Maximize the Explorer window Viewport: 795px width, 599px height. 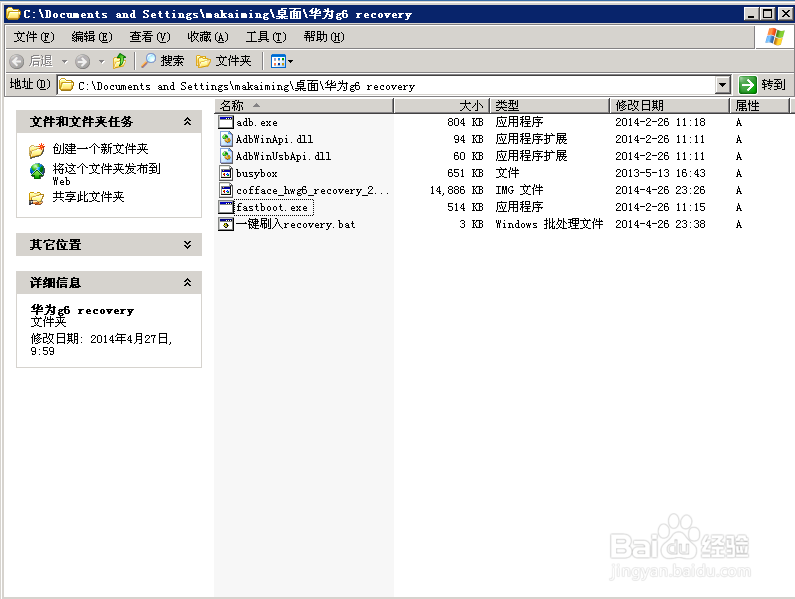768,14
